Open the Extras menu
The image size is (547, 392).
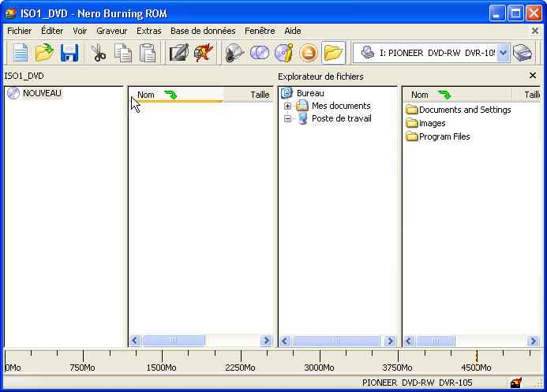(149, 31)
